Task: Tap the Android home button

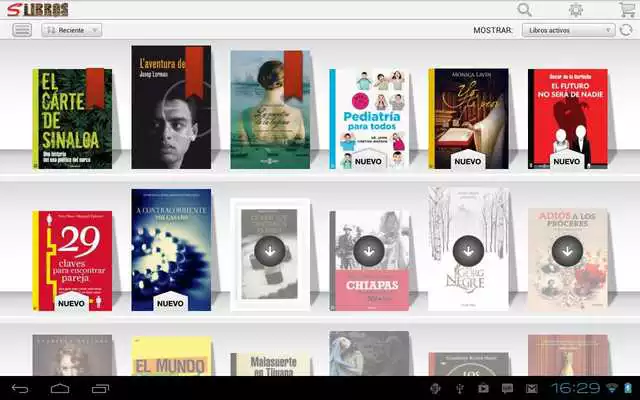Action: (60, 388)
